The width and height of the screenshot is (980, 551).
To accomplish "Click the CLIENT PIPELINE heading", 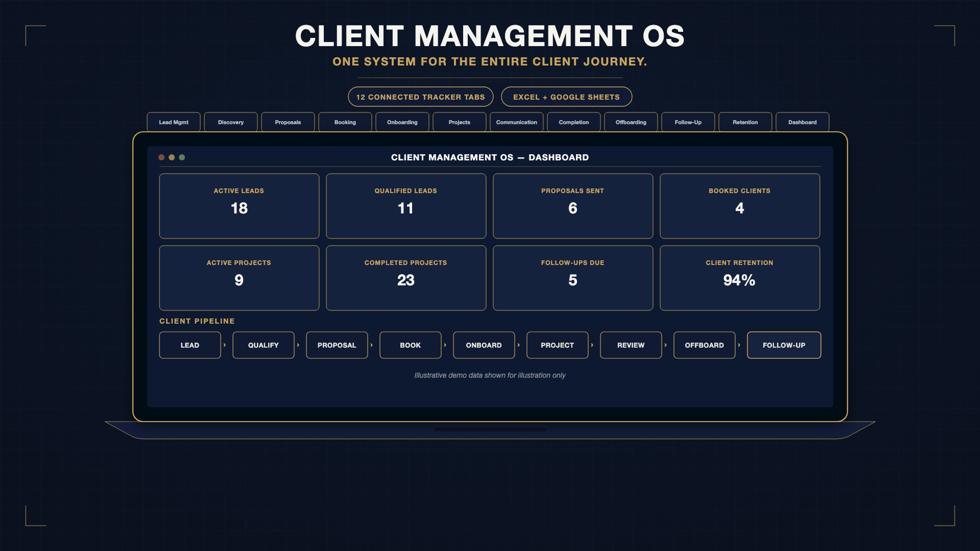I will (x=197, y=321).
